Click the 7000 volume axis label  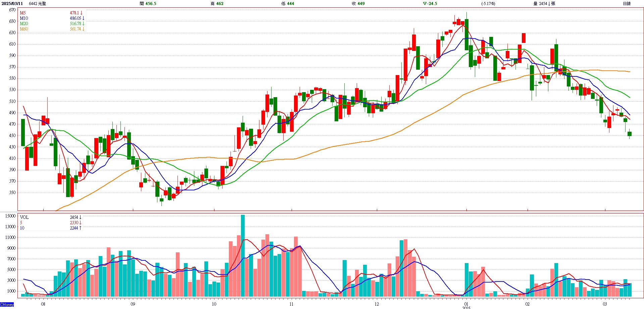(11, 259)
